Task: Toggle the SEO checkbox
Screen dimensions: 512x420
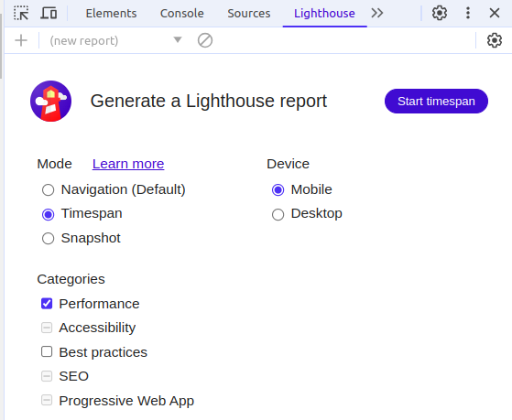Action: point(47,376)
